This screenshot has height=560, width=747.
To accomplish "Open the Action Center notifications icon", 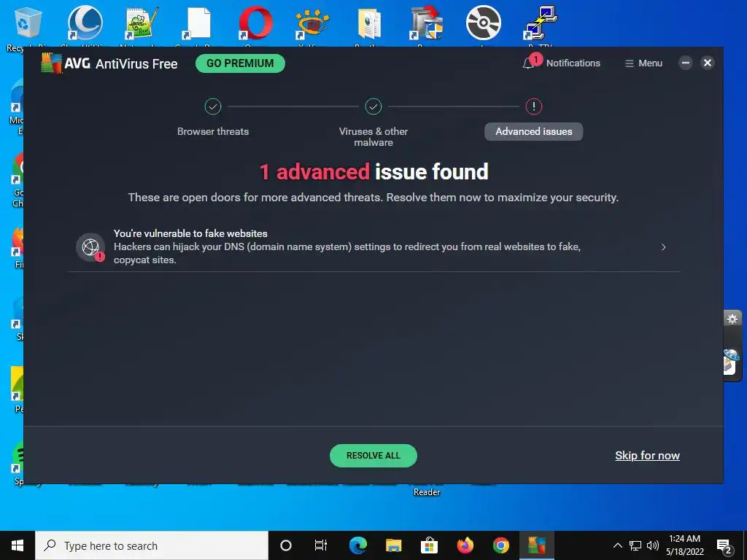I will pos(724,546).
